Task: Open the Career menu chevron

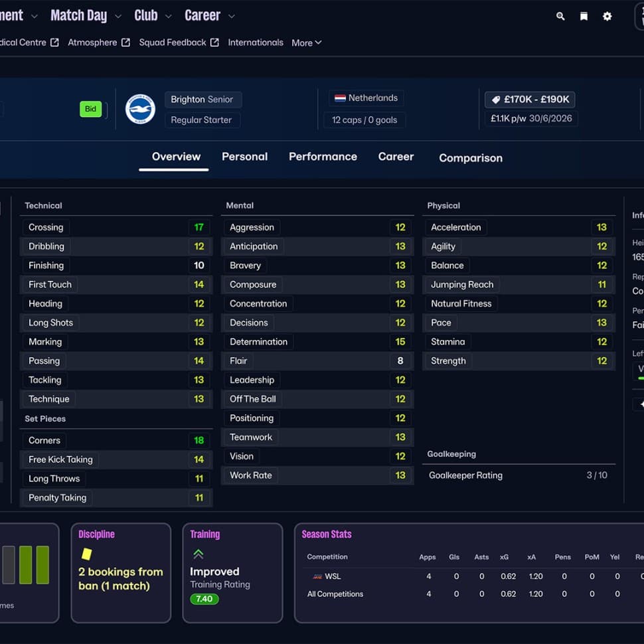Action: (x=231, y=16)
